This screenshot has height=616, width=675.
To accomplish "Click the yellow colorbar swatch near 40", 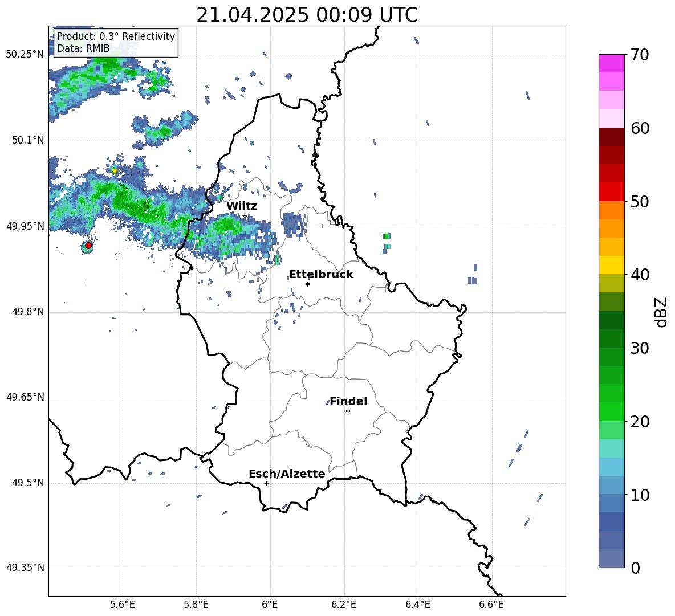I will (x=611, y=265).
